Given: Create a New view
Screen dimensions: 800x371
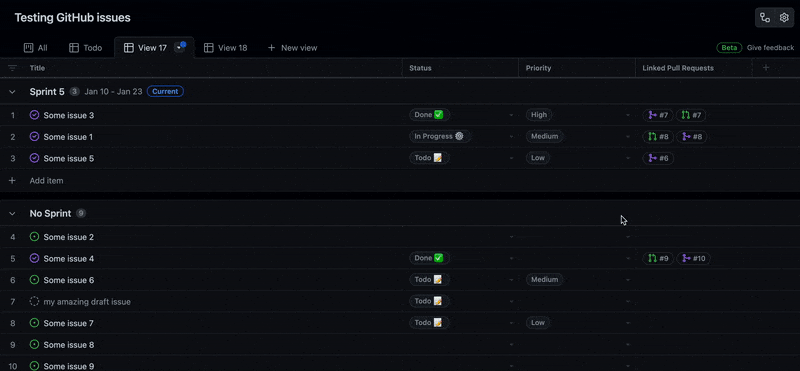Looking at the screenshot, I should pyautogui.click(x=292, y=48).
